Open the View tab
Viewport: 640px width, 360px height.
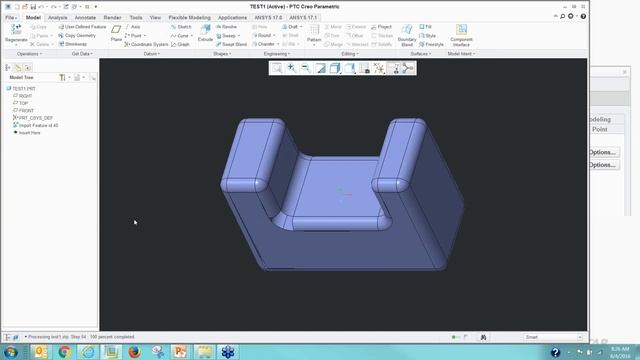[x=155, y=18]
